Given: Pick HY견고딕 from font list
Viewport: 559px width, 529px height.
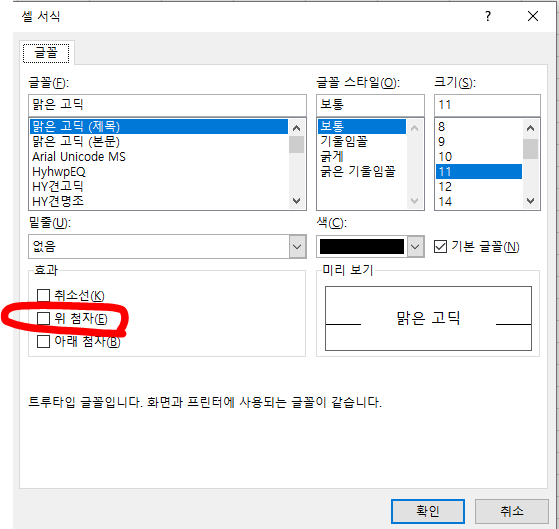Looking at the screenshot, I should coord(159,186).
